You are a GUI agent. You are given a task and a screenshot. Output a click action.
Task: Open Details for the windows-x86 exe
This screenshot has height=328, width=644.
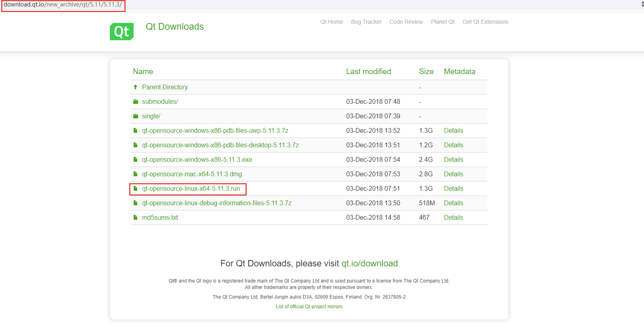pos(454,159)
